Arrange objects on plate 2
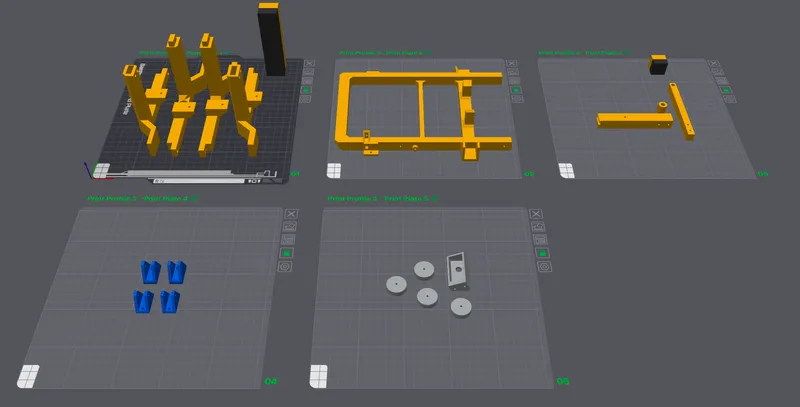The image size is (800, 407). (x=514, y=81)
